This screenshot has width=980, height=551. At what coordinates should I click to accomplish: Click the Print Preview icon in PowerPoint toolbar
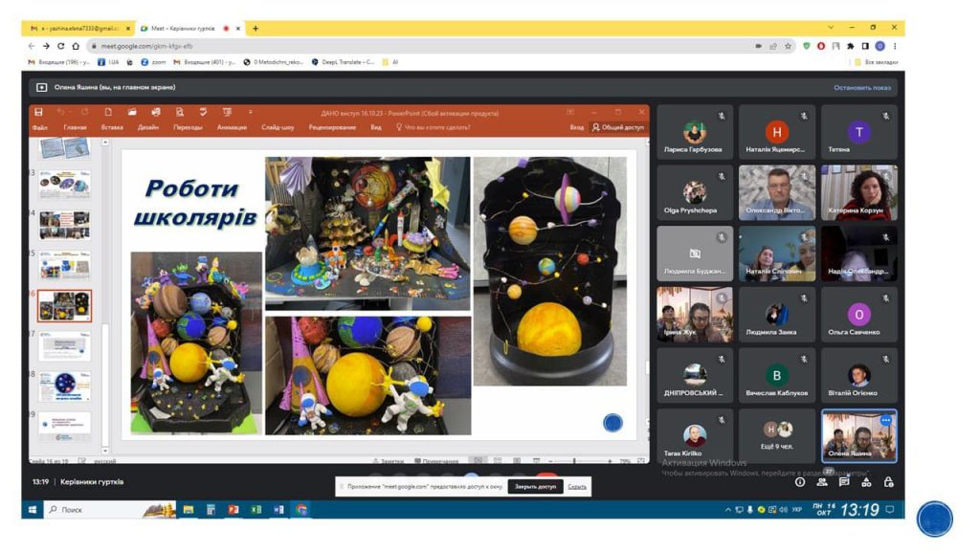click(x=179, y=112)
